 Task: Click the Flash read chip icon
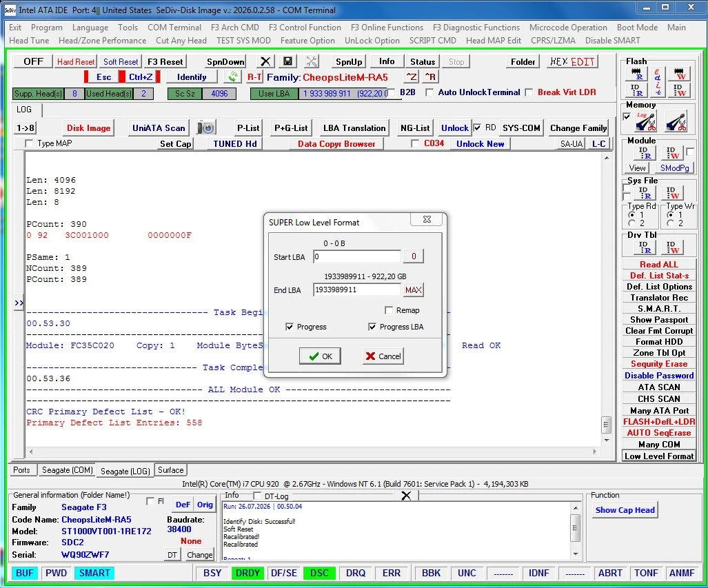[637, 74]
